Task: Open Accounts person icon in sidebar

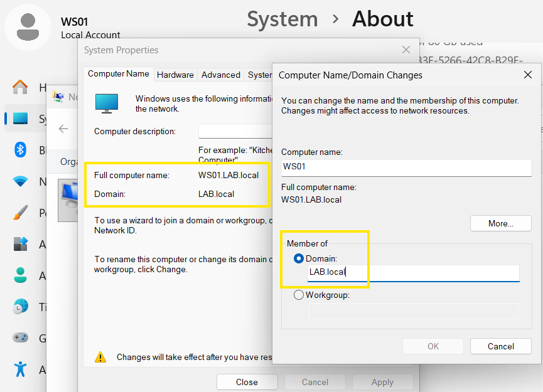Action: [20, 275]
